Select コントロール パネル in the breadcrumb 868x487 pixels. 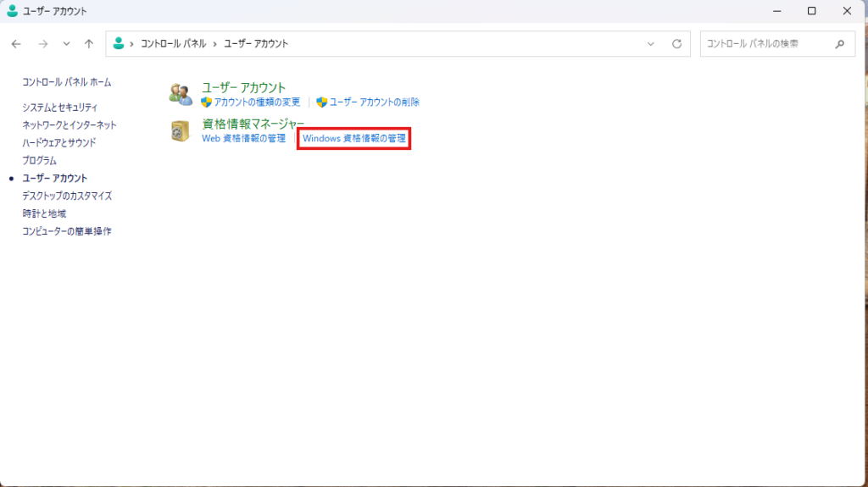[173, 44]
